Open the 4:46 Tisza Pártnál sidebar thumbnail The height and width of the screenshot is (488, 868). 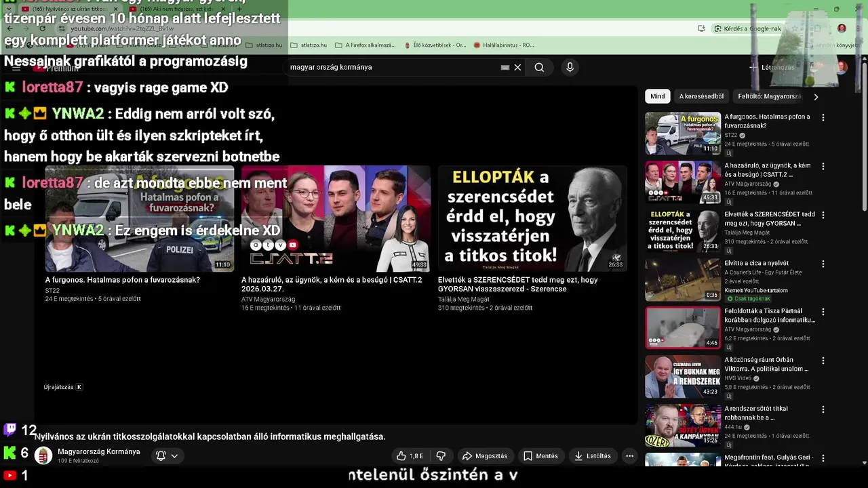[x=683, y=328]
